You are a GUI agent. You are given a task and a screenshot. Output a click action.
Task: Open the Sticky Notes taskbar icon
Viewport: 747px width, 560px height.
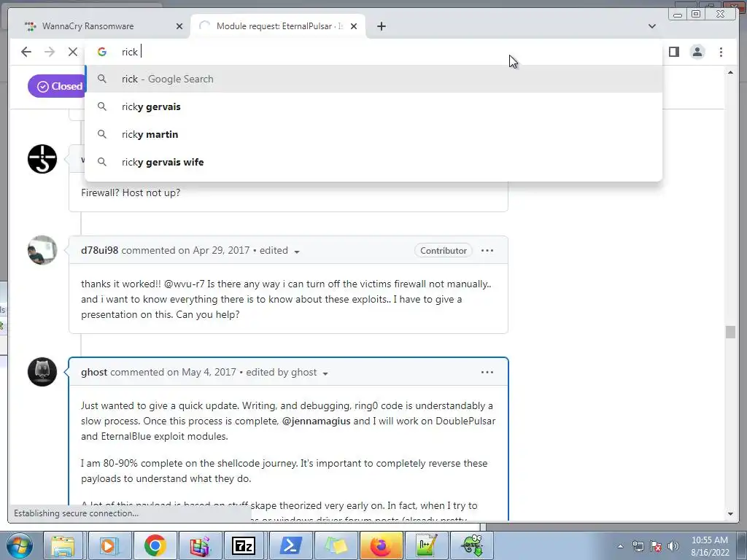coord(336,545)
